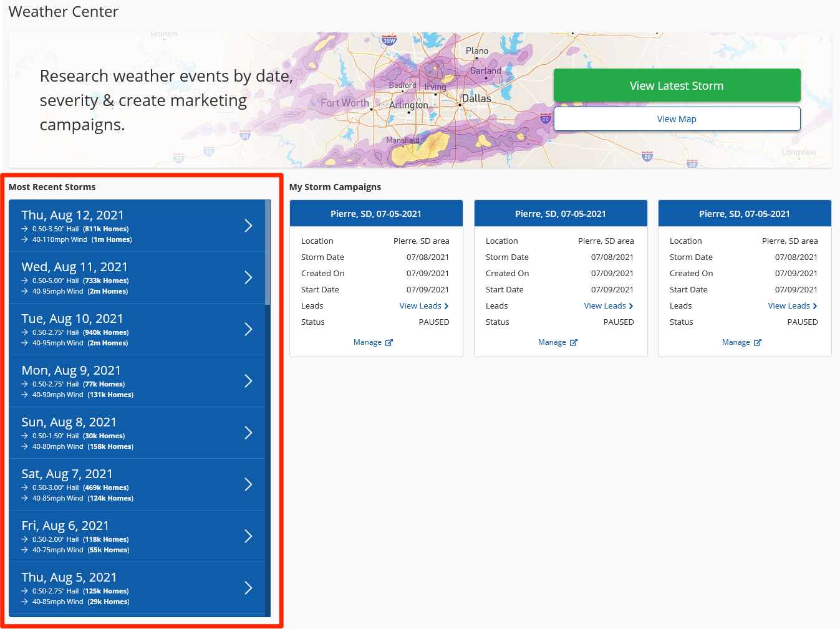Expand the Wed, Aug 11, 2021 storm chevron
Image resolution: width=840 pixels, height=629 pixels.
coord(248,277)
